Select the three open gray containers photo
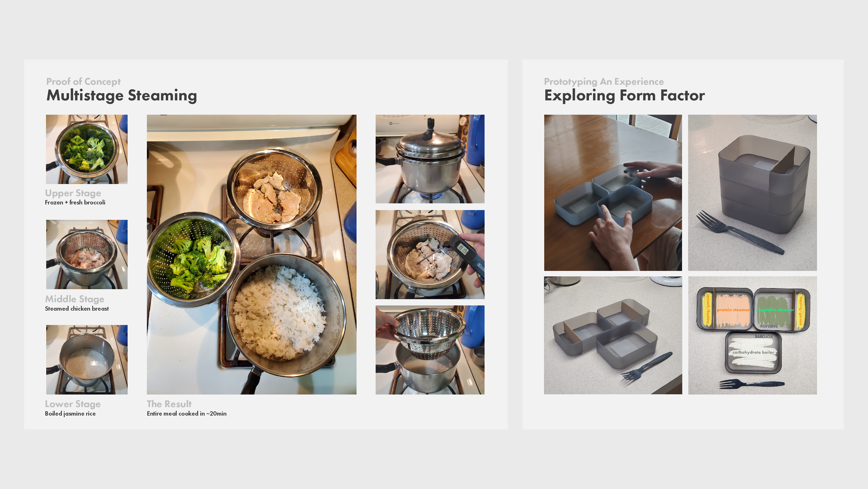This screenshot has height=489, width=868. [x=613, y=335]
